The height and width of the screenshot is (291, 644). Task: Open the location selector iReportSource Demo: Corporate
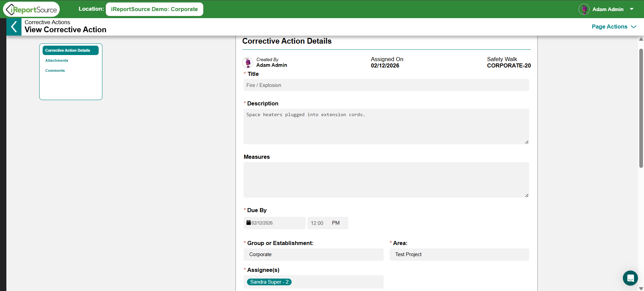tap(154, 9)
